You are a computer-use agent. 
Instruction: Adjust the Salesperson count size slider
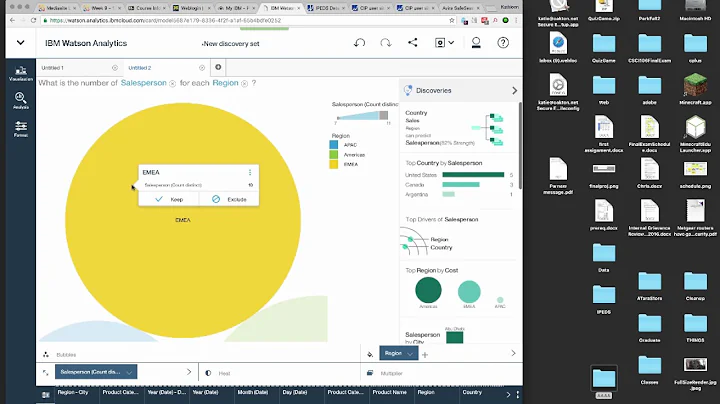363,116
